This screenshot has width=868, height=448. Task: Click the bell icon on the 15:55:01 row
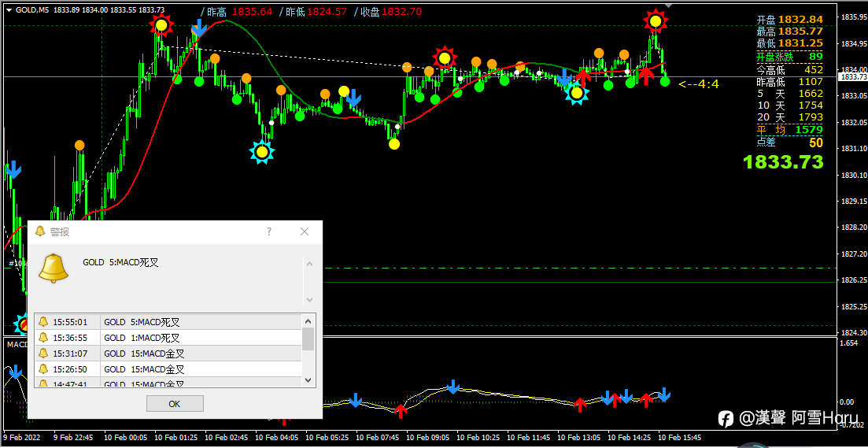[44, 322]
